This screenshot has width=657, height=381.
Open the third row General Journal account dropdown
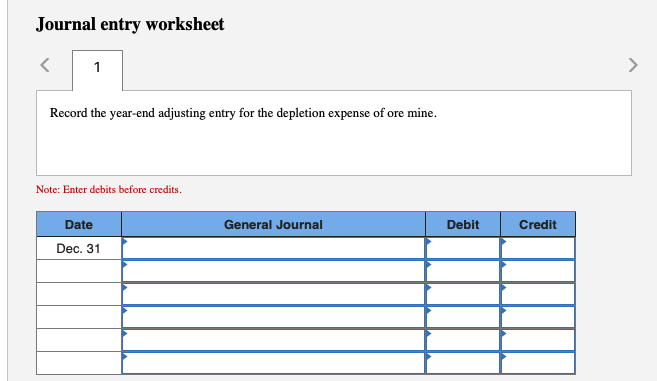point(274,294)
